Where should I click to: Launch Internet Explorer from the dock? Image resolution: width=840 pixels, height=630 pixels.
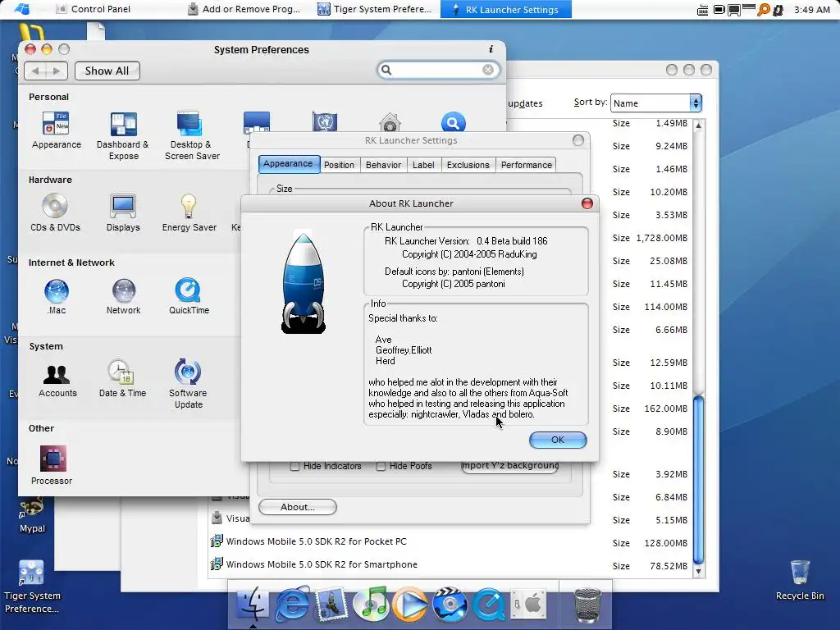click(292, 604)
